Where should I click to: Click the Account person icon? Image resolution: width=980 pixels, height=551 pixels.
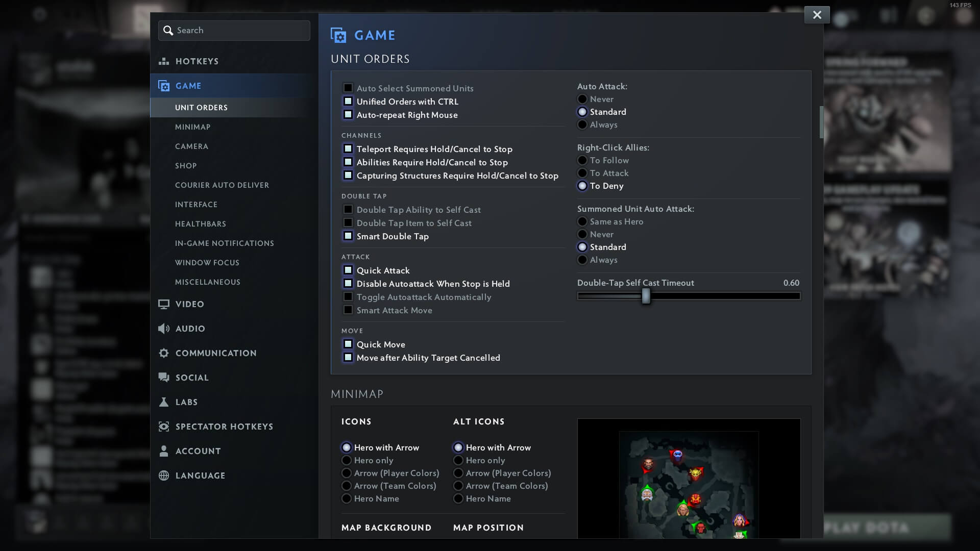(x=164, y=451)
